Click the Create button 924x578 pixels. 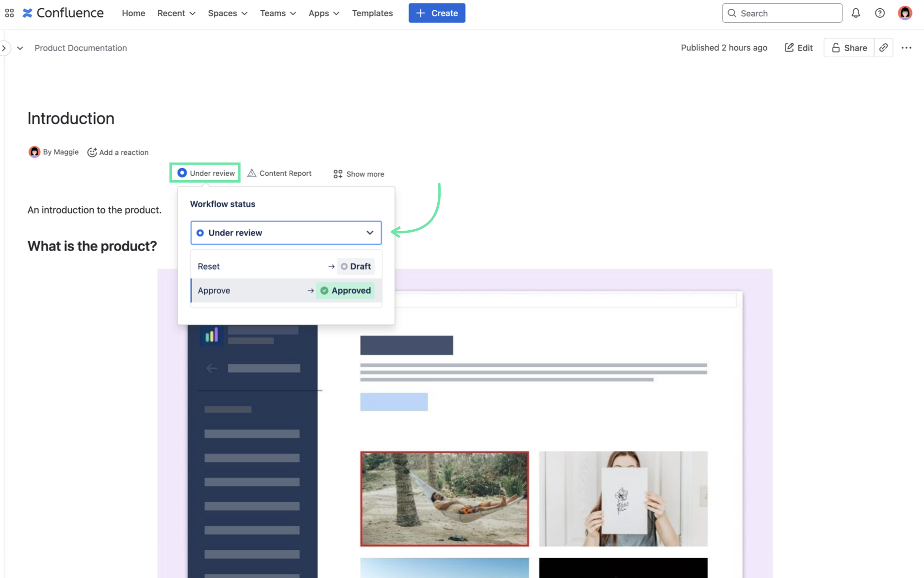click(x=436, y=13)
